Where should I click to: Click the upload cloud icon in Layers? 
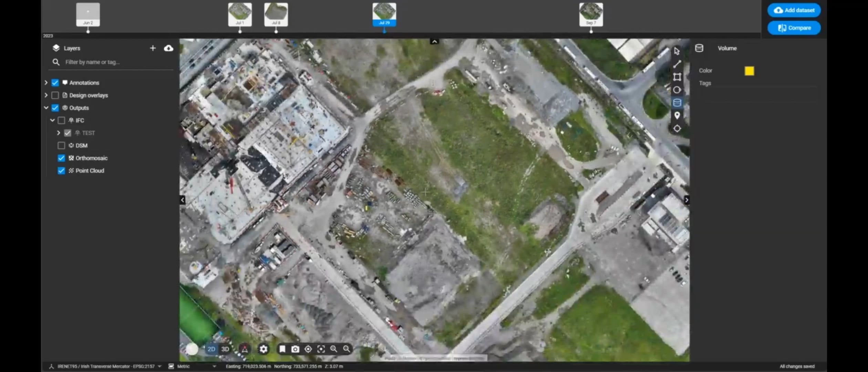coord(168,48)
